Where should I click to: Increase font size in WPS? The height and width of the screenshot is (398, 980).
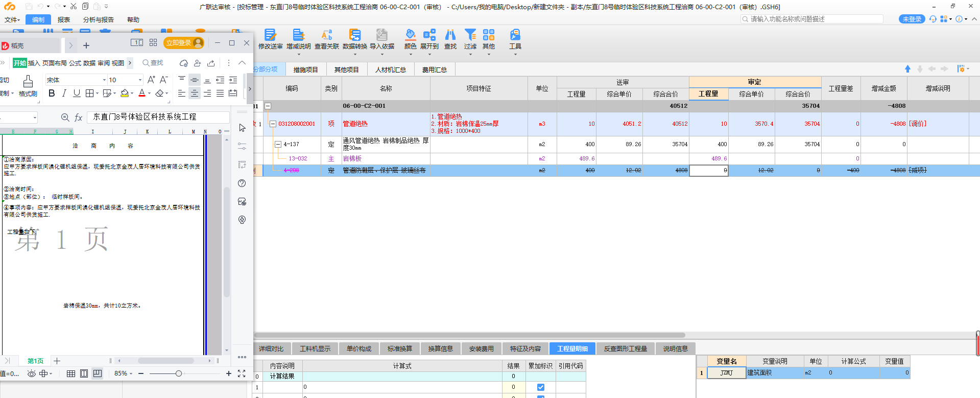pyautogui.click(x=151, y=80)
